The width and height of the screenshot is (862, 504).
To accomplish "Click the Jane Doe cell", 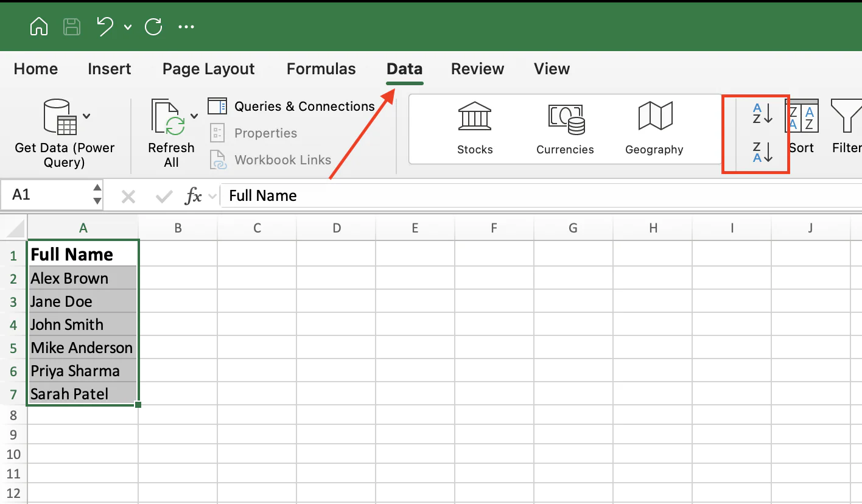I will [x=83, y=301].
